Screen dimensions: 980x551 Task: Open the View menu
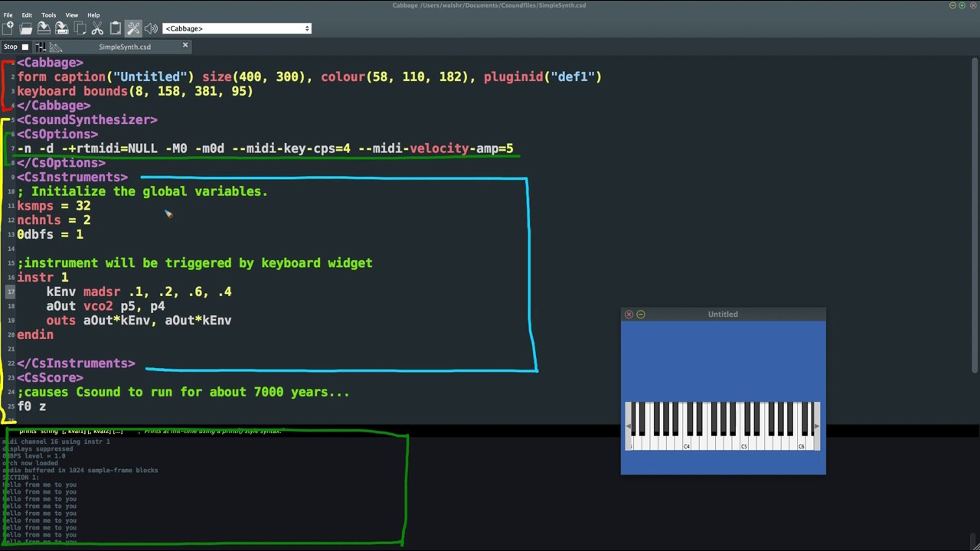click(x=71, y=15)
